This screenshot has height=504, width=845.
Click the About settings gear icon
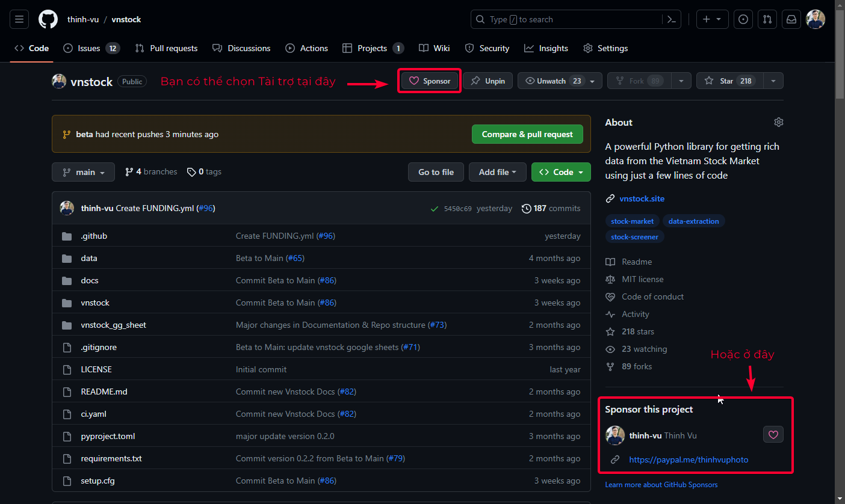(779, 122)
